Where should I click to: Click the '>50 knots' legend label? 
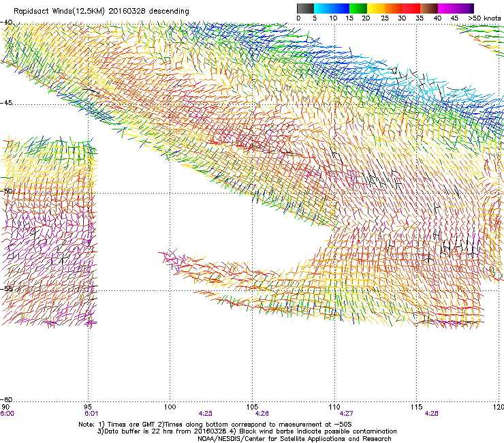pyautogui.click(x=484, y=18)
